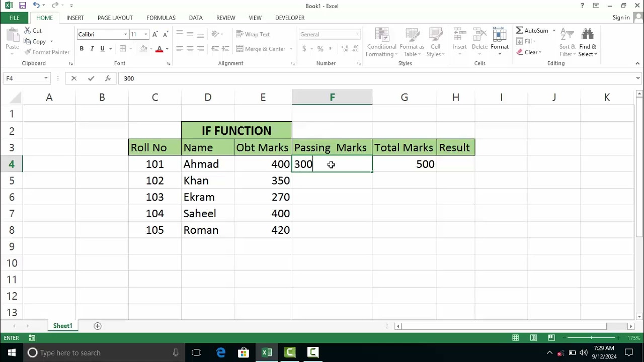
Task: Expand the formula bar
Action: tap(638, 78)
